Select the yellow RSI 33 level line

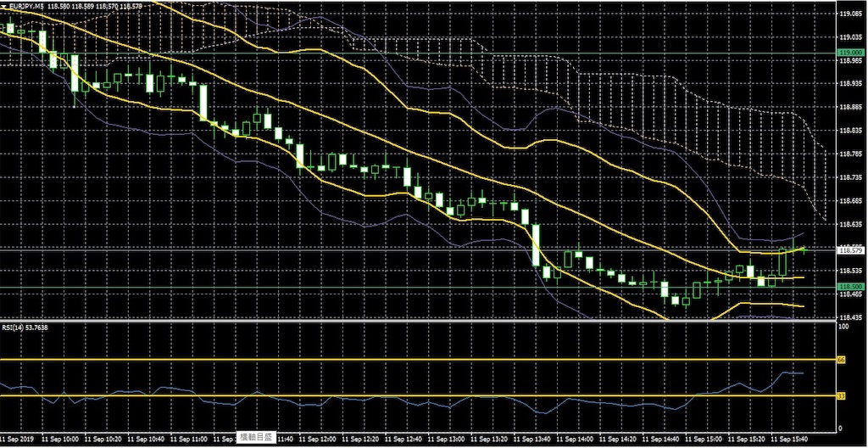[x=418, y=395]
